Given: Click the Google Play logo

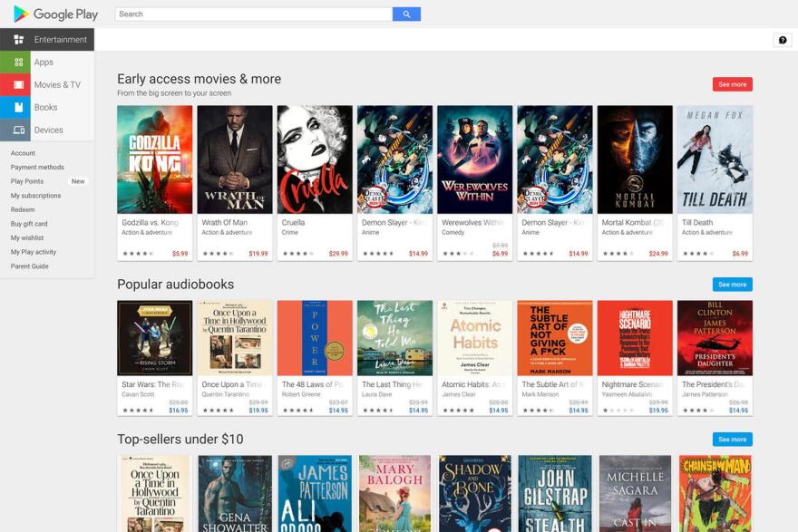Looking at the screenshot, I should pos(56,15).
